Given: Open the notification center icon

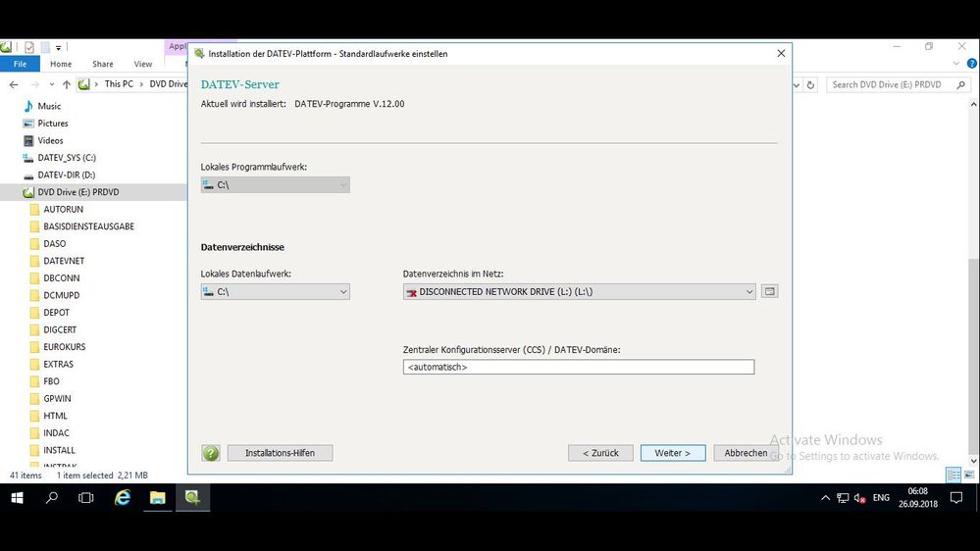Looking at the screenshot, I should click(x=955, y=498).
